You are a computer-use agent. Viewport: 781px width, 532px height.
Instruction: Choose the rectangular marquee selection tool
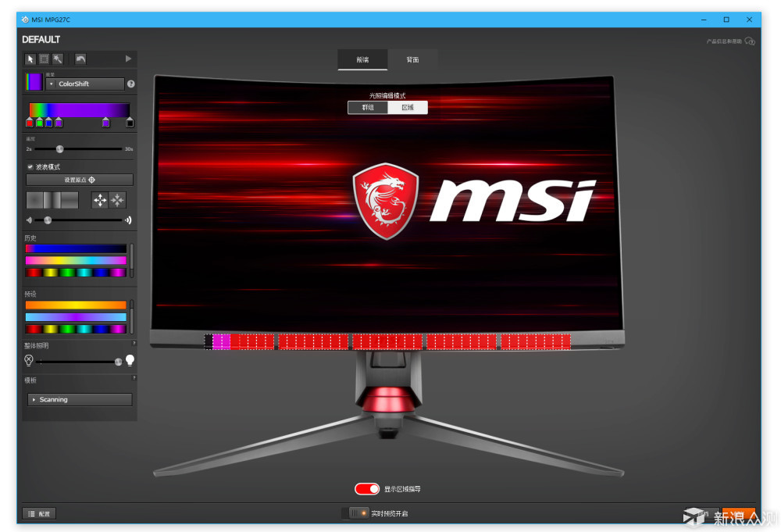point(44,59)
